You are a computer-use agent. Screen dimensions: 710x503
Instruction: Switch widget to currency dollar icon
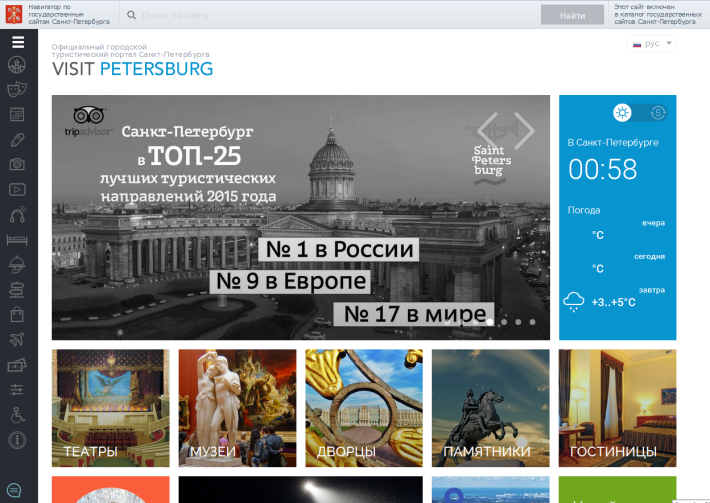[x=658, y=112]
